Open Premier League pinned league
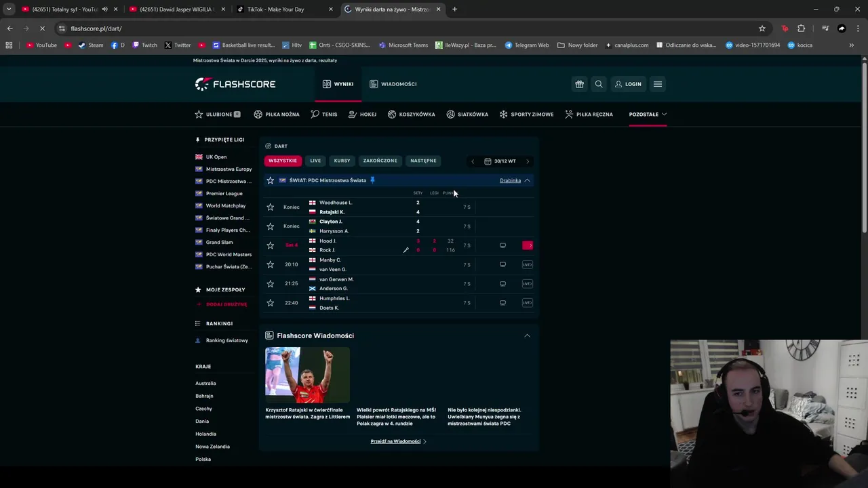 pyautogui.click(x=224, y=193)
